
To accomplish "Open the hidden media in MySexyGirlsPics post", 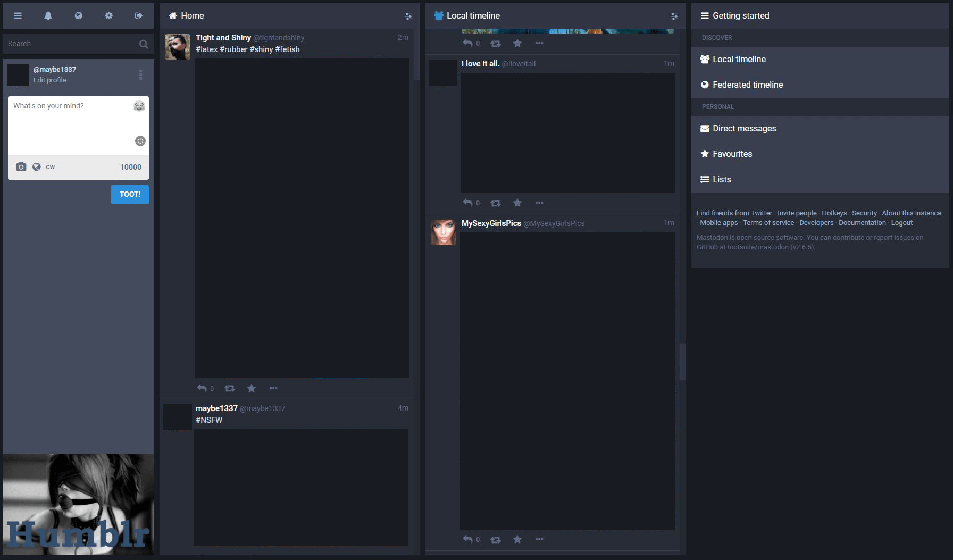I will point(568,381).
